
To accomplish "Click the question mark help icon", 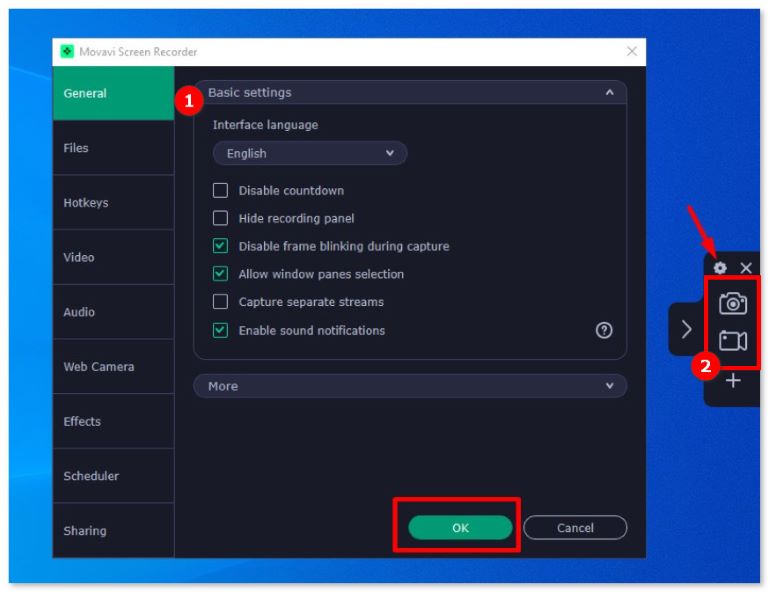I will click(604, 330).
